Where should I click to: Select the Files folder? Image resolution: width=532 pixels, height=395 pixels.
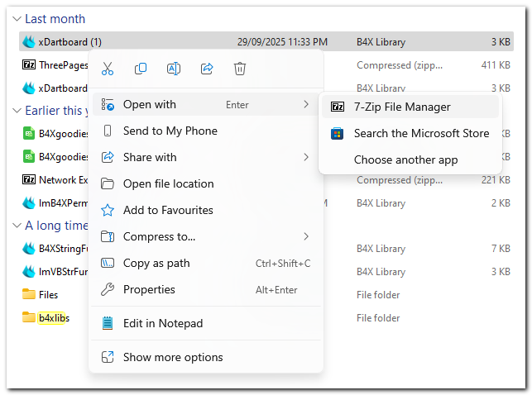click(x=48, y=294)
